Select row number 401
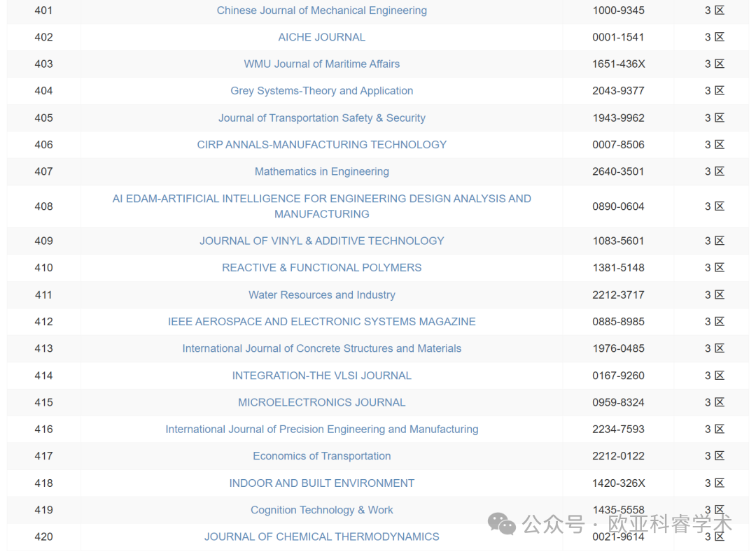Viewport: 756px width, 554px height. click(43, 10)
